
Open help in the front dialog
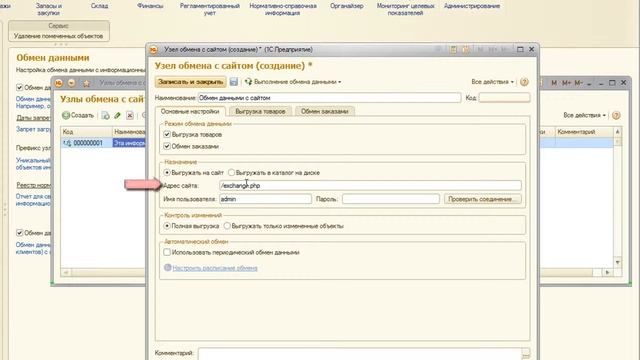tap(524, 82)
